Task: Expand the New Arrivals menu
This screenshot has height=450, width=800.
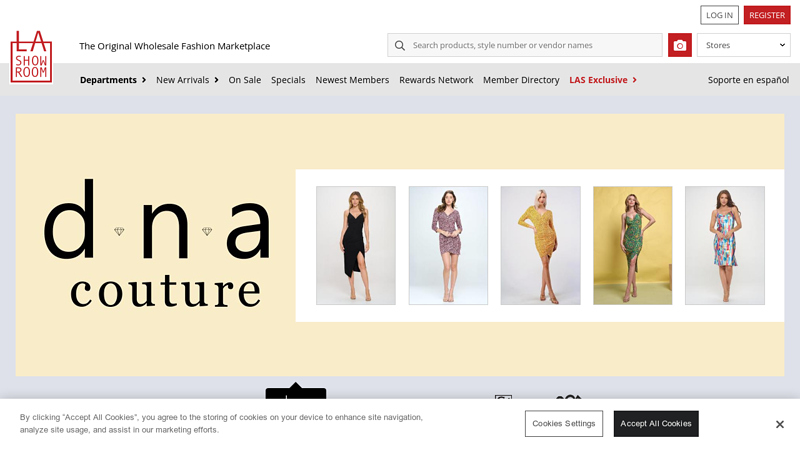Action: click(x=187, y=80)
